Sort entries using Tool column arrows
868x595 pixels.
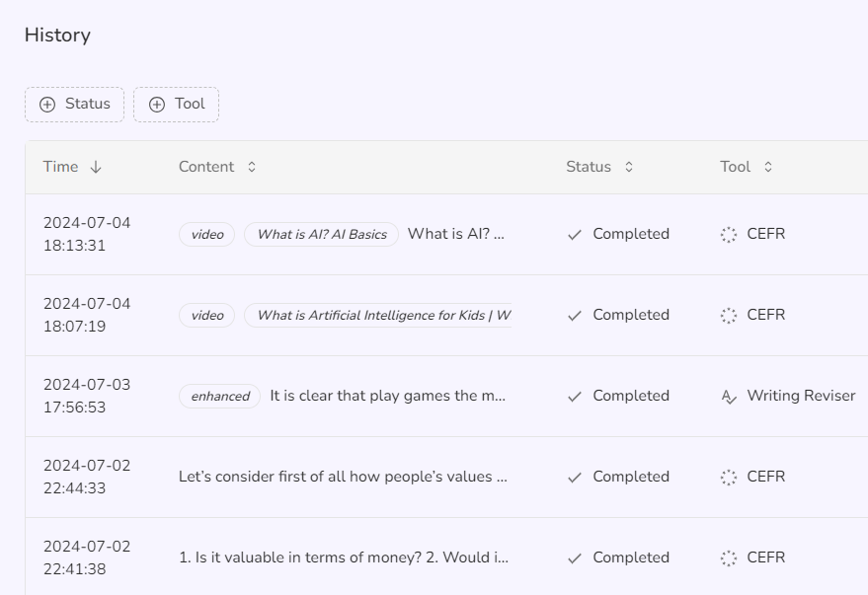[768, 168]
